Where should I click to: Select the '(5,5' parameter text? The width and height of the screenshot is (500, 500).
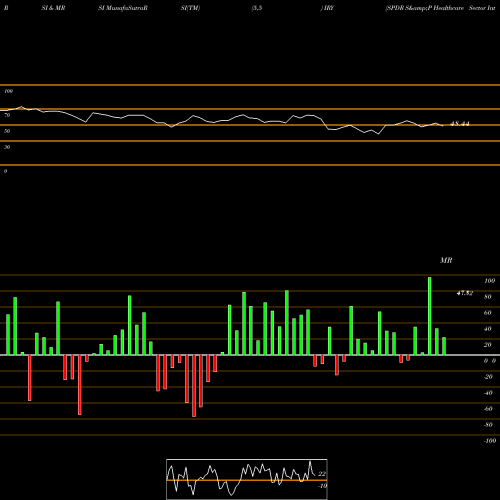point(257,8)
